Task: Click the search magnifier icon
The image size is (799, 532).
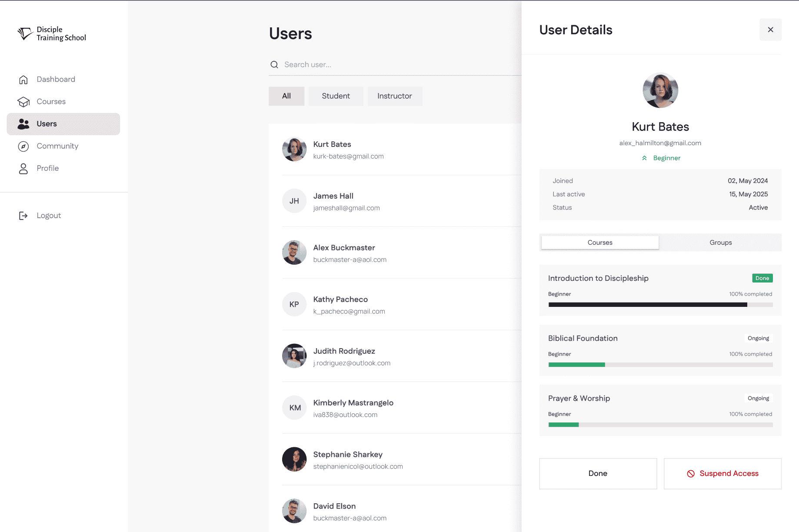Action: 274,65
